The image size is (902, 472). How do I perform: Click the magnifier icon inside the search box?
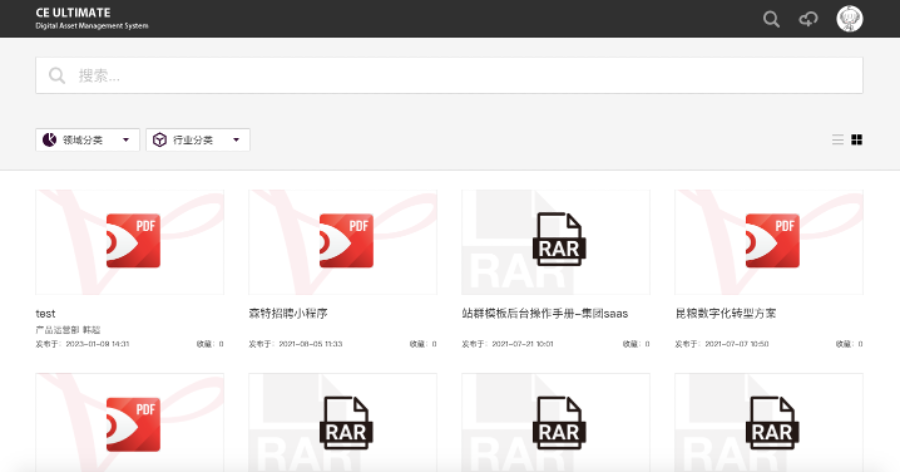pyautogui.click(x=57, y=75)
